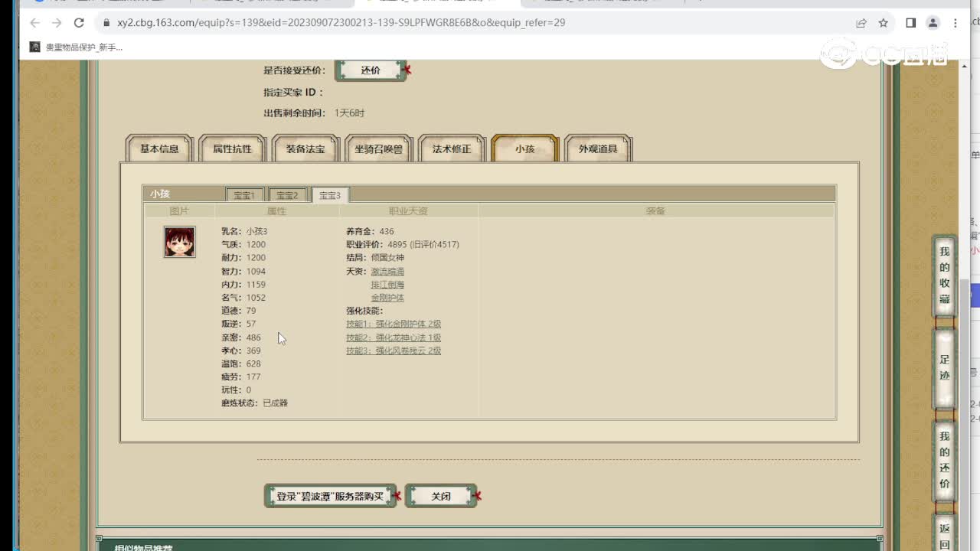Click the 关闭 button

tap(441, 496)
